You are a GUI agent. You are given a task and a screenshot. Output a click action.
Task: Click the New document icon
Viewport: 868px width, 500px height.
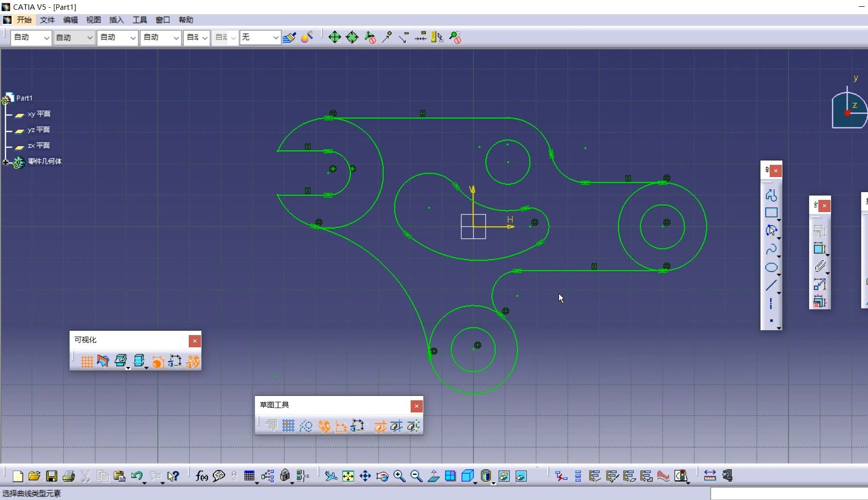(18, 476)
